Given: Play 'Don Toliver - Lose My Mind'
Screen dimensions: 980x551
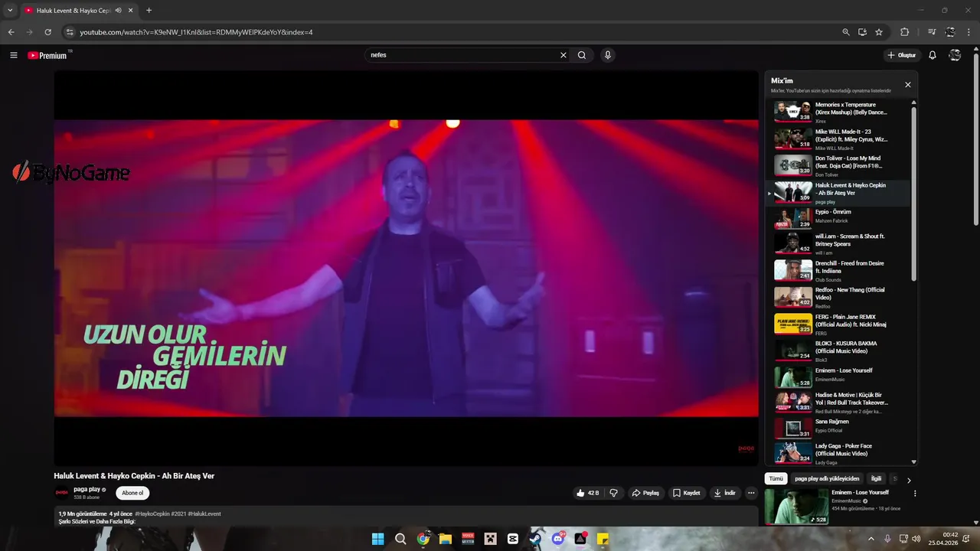Looking at the screenshot, I should [x=841, y=166].
